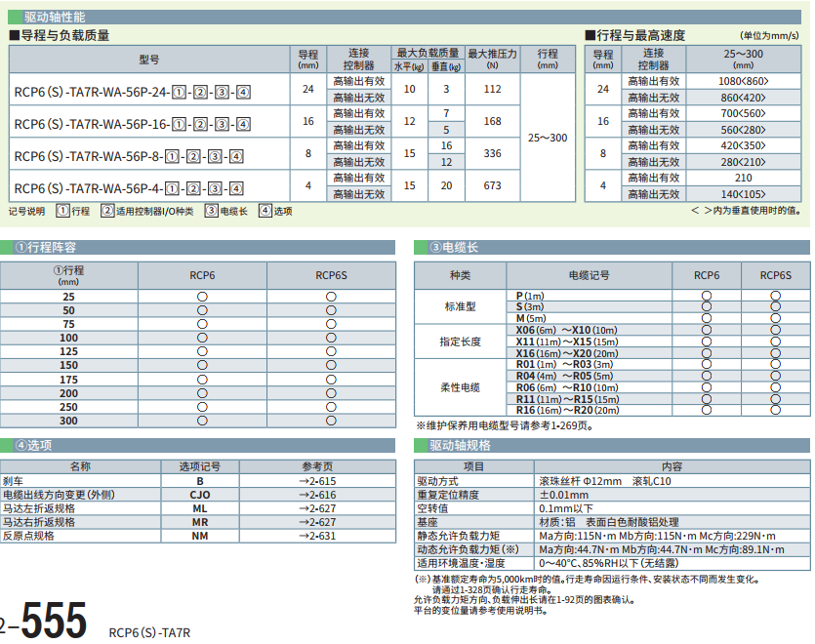Click speed value 140<105>
The image size is (815, 644).
[744, 194]
